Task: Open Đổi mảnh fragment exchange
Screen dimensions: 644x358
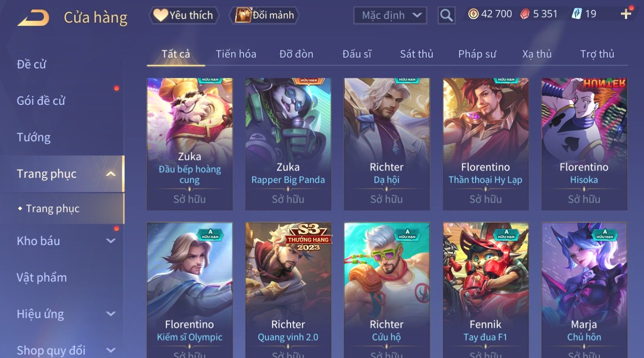Action: pos(264,15)
